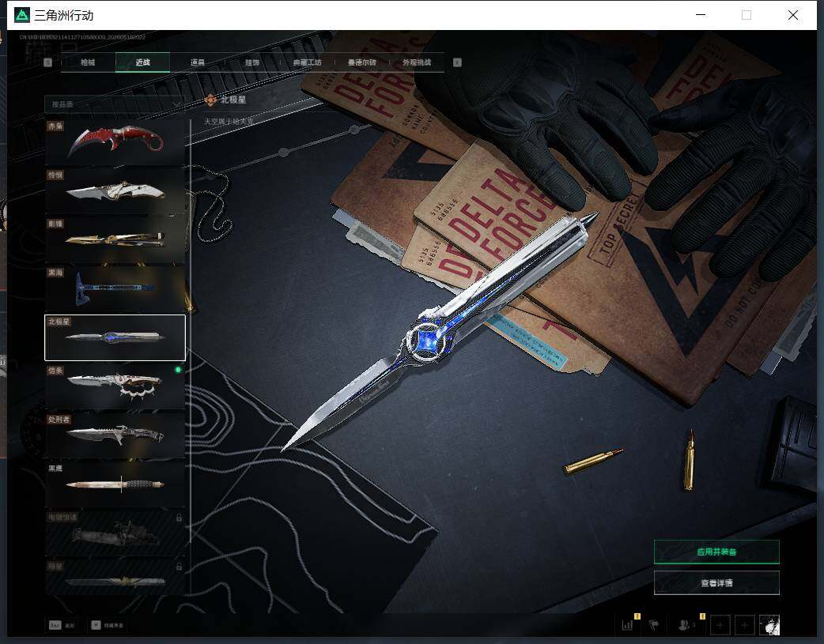Switch to the 外观挑战 tab
This screenshot has width=824, height=644.
click(x=417, y=62)
